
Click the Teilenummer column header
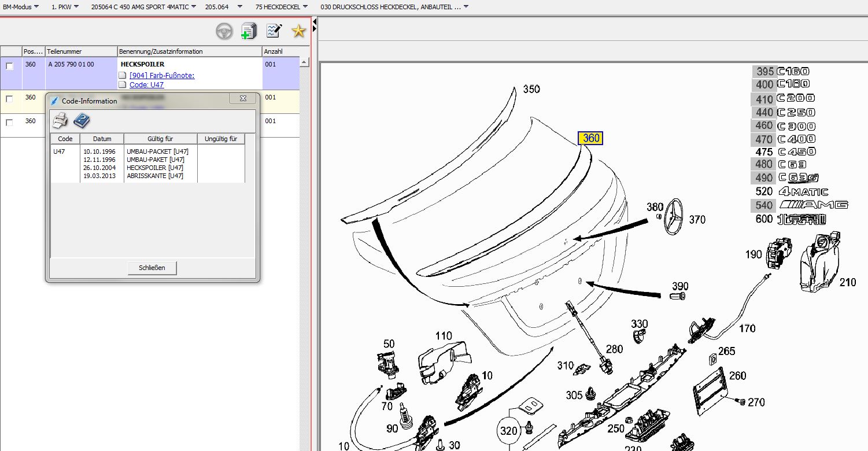(81, 51)
